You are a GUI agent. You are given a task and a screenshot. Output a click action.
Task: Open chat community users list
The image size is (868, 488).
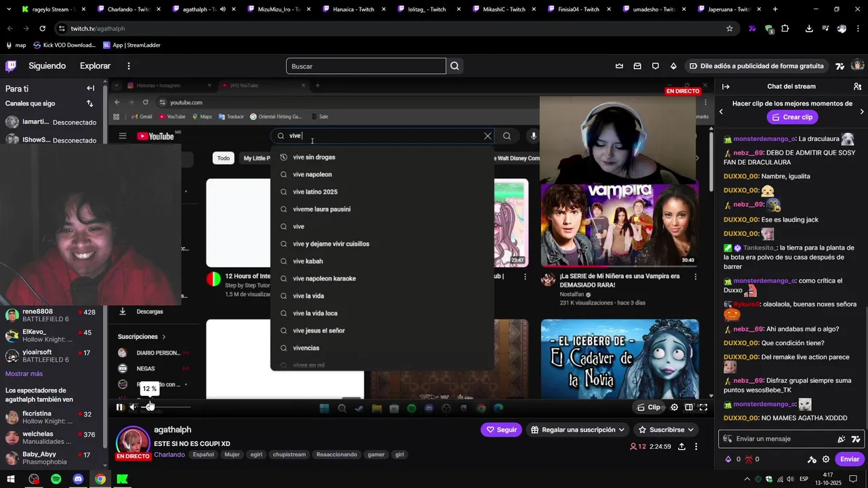(x=858, y=86)
